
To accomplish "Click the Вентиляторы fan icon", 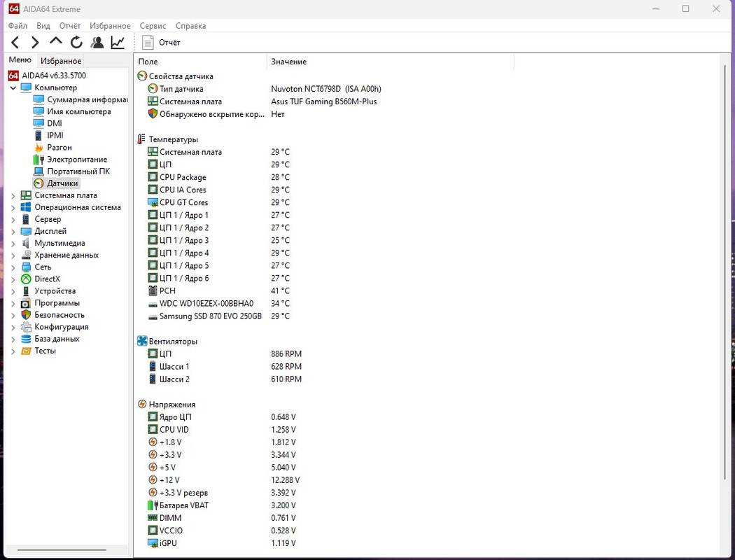I will click(141, 341).
